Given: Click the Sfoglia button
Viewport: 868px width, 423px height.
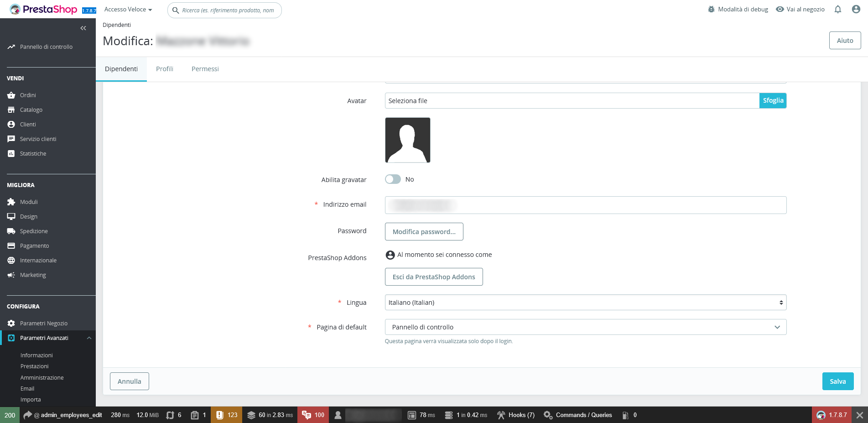Looking at the screenshot, I should 773,100.
